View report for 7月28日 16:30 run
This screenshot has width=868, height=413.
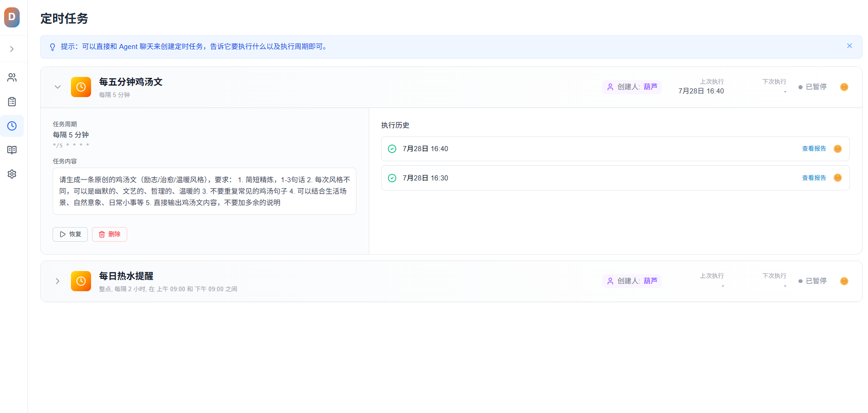[x=814, y=178]
